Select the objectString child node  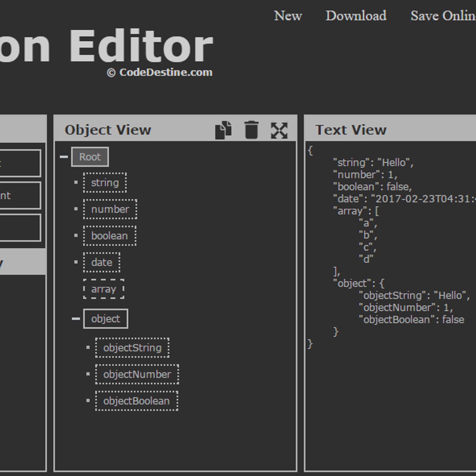132,347
